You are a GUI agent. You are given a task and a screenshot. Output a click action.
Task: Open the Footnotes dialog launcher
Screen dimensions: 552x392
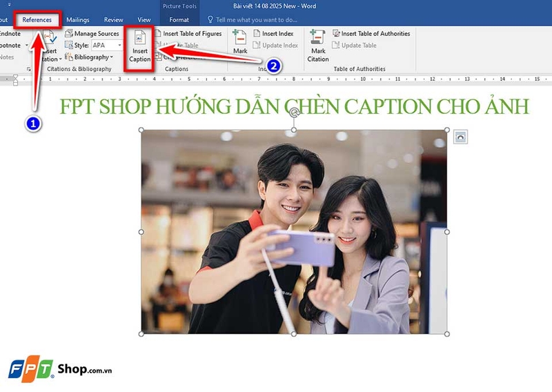pyautogui.click(x=29, y=69)
